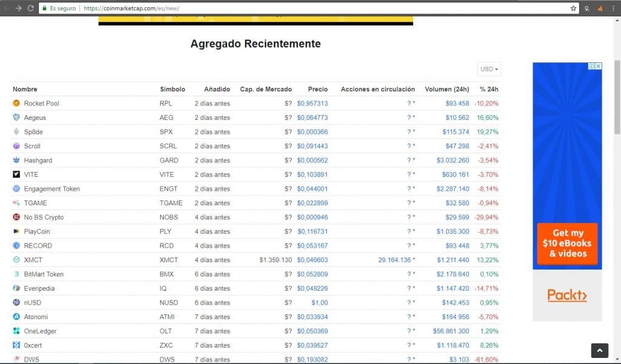Image resolution: width=621 pixels, height=364 pixels.
Task: Click the Aegeus shield icon
Action: 16,117
